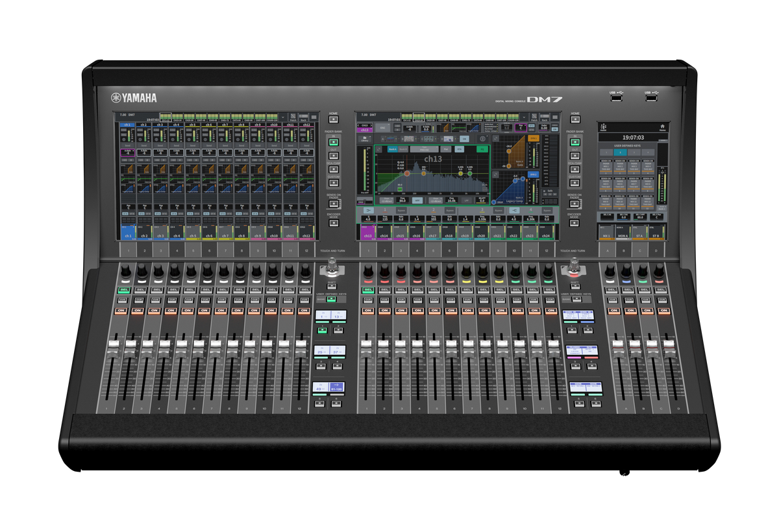
Task: Tap the OSC button on the ch13 screen
Action: click(382, 128)
